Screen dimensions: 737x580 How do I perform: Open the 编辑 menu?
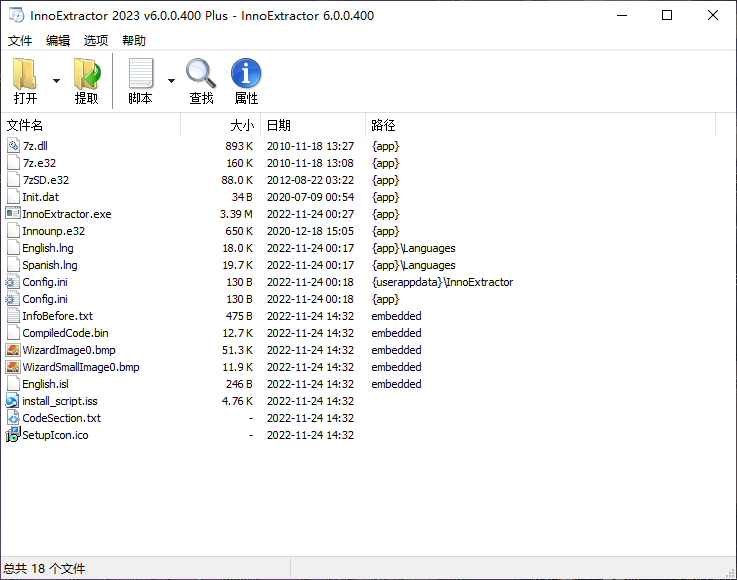(58, 41)
